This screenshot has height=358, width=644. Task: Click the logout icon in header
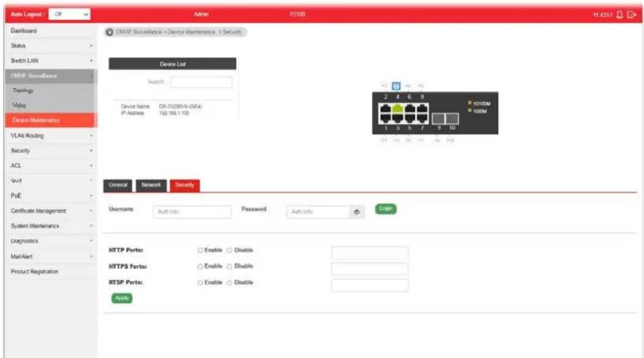tap(632, 14)
